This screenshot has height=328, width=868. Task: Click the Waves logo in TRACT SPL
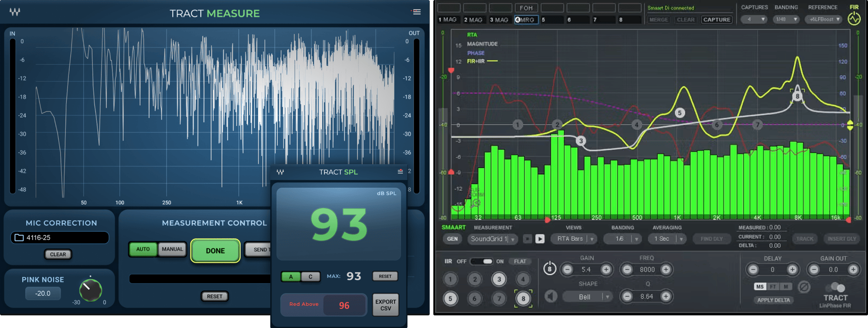click(x=280, y=172)
